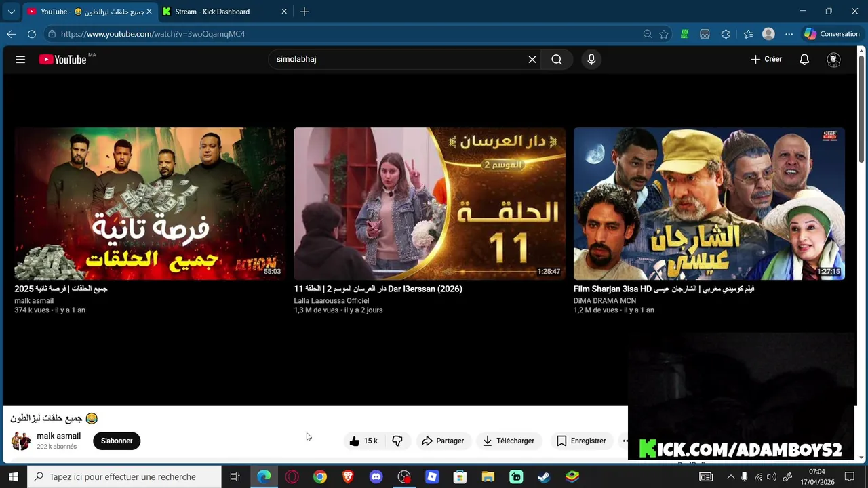868x488 pixels.
Task: Click the Partager share button
Action: point(443,441)
